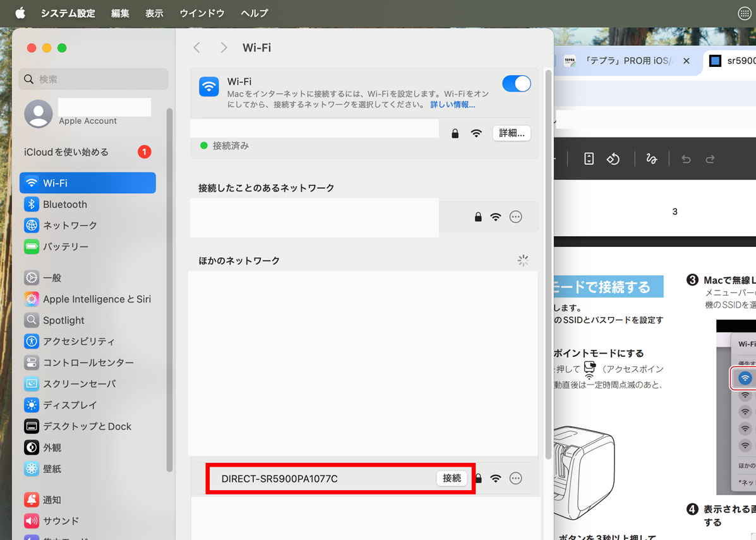Click the draw annotation icon in PDF viewer
Image resolution: width=756 pixels, height=540 pixels.
[x=651, y=159]
